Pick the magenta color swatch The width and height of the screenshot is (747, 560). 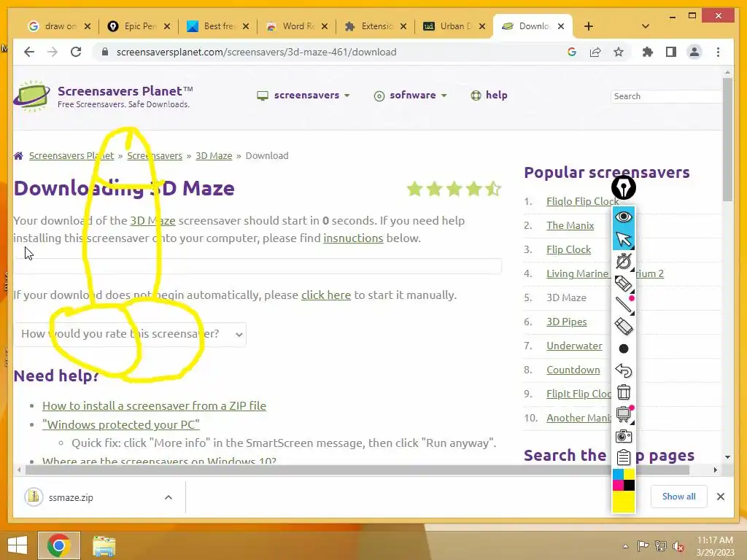(618, 485)
